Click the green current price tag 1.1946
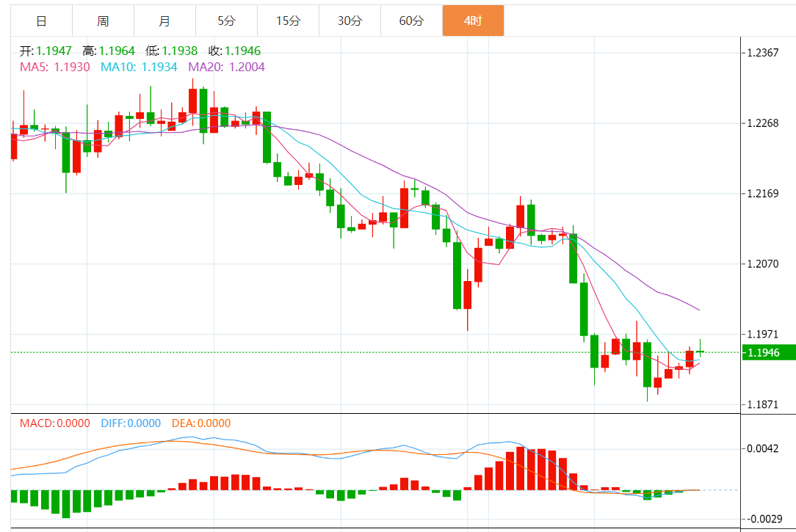 point(769,352)
